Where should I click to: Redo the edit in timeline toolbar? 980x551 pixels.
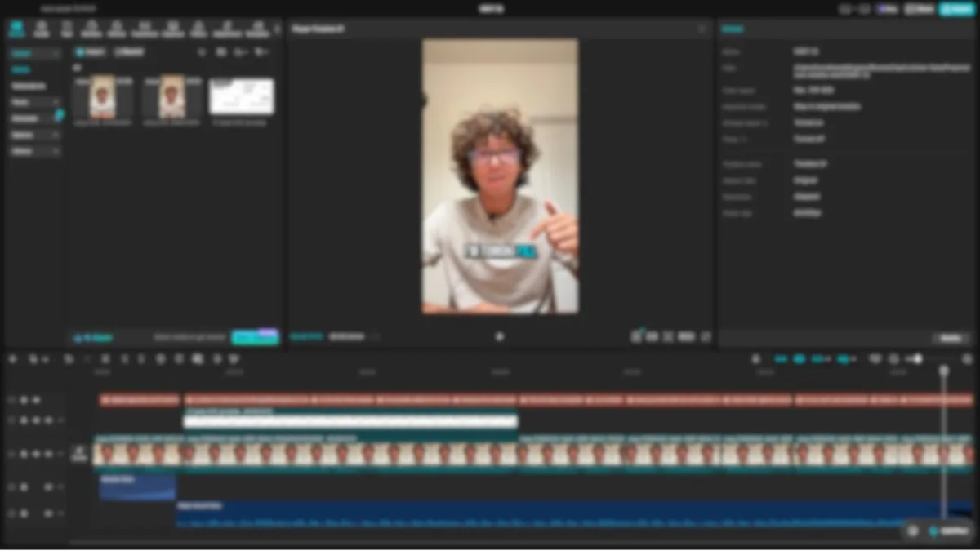coord(87,359)
